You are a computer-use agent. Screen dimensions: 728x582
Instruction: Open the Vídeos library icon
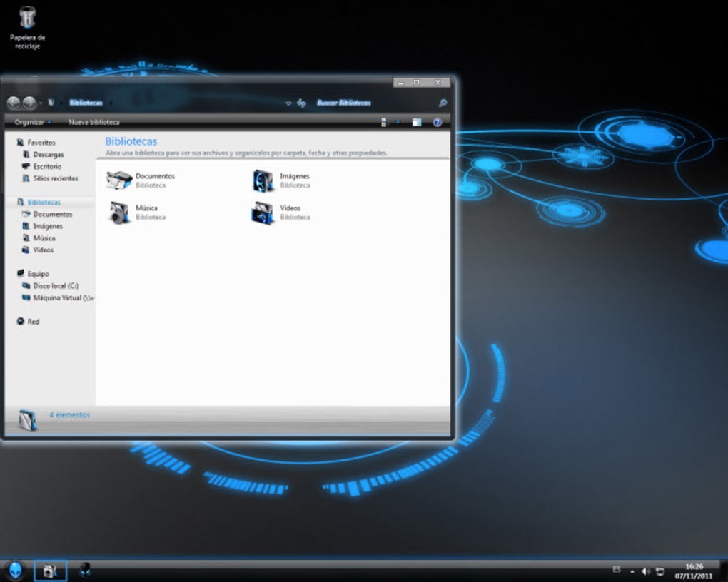[264, 212]
